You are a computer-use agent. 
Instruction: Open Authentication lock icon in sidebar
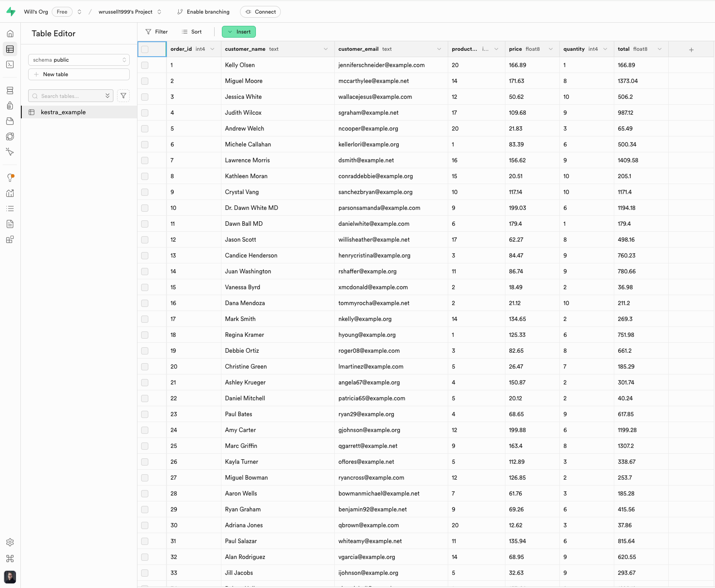click(x=10, y=106)
